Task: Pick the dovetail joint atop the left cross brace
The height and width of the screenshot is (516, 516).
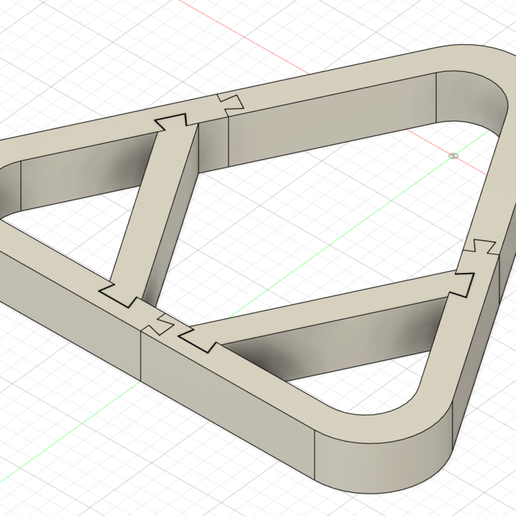Action: click(171, 122)
